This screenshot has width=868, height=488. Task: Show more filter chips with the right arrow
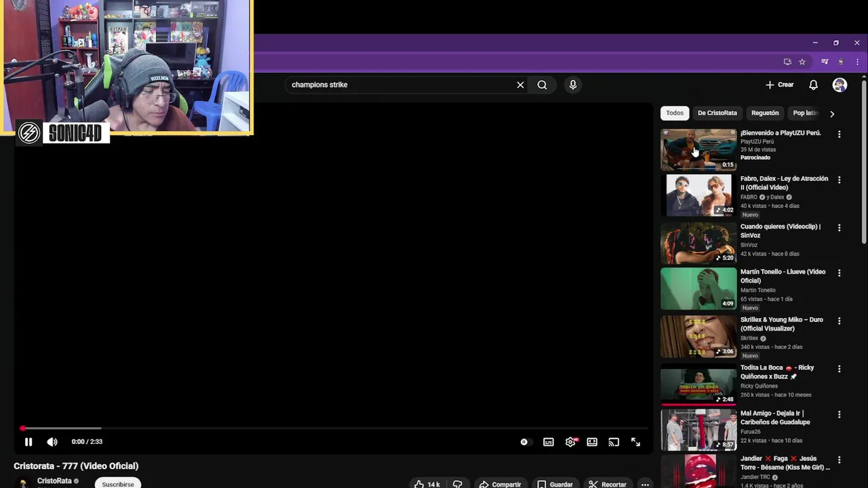[832, 114]
